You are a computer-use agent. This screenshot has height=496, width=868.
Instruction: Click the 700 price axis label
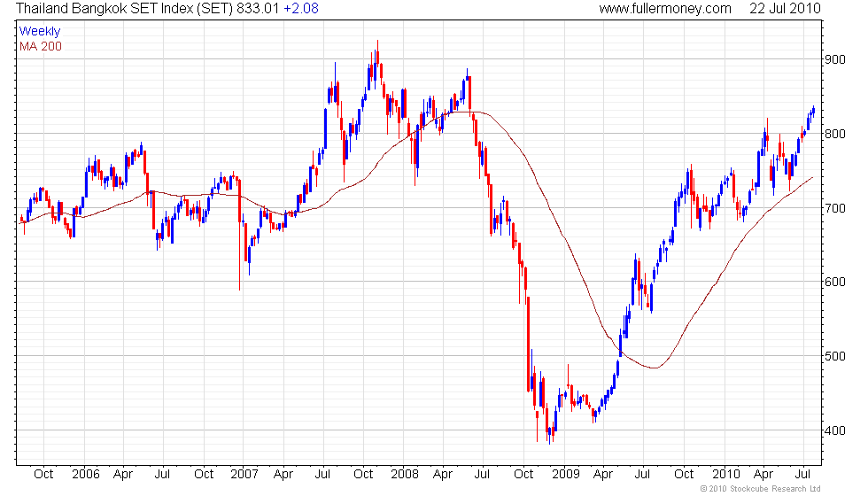(x=834, y=209)
